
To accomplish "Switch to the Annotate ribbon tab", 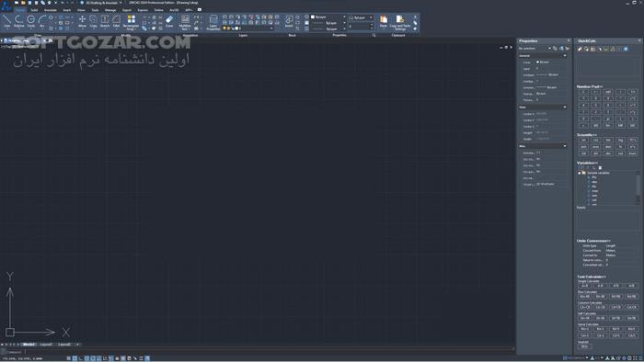I will pos(50,10).
